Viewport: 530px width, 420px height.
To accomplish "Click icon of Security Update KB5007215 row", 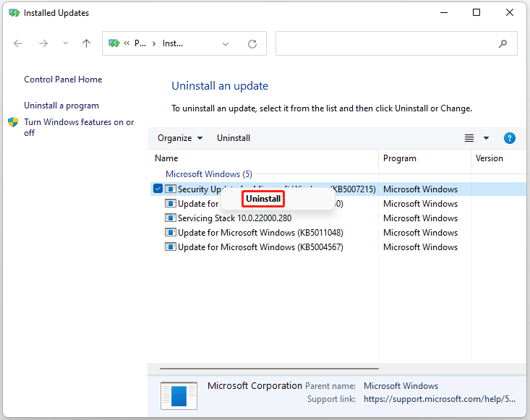I will pyautogui.click(x=171, y=189).
